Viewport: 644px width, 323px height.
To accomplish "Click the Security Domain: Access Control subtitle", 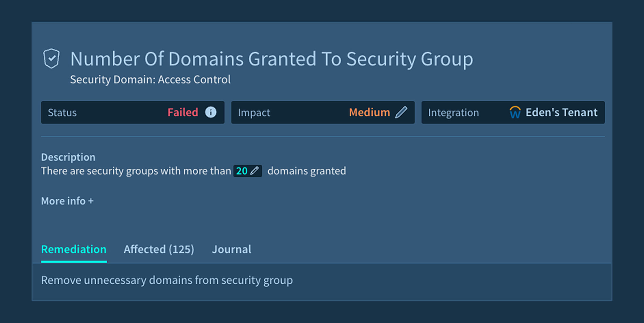I will 150,80.
